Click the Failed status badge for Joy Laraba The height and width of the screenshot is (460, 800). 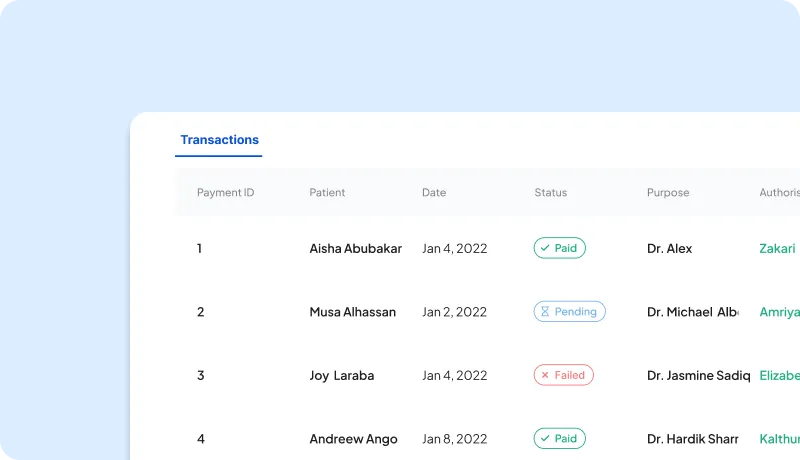tap(563, 376)
